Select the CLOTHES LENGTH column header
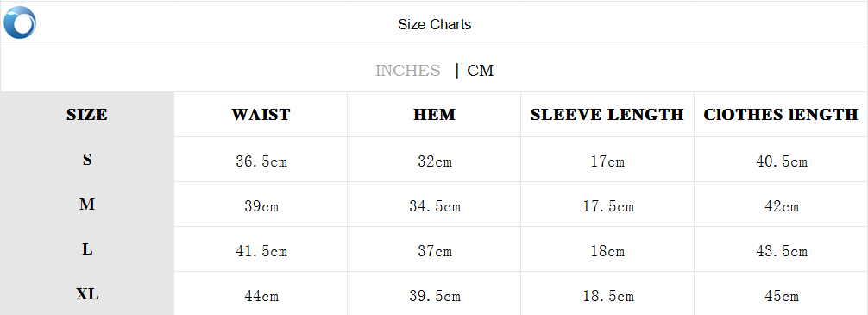The image size is (868, 315). 781,115
